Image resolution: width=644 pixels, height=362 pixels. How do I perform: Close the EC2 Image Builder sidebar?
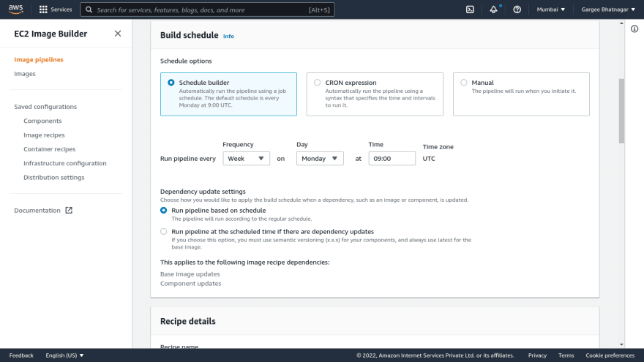tap(118, 34)
